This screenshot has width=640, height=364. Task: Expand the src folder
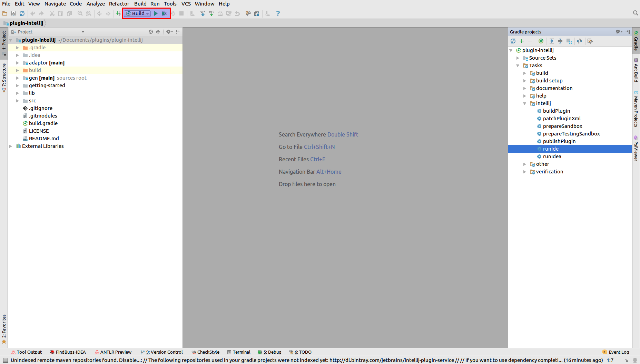pyautogui.click(x=18, y=101)
